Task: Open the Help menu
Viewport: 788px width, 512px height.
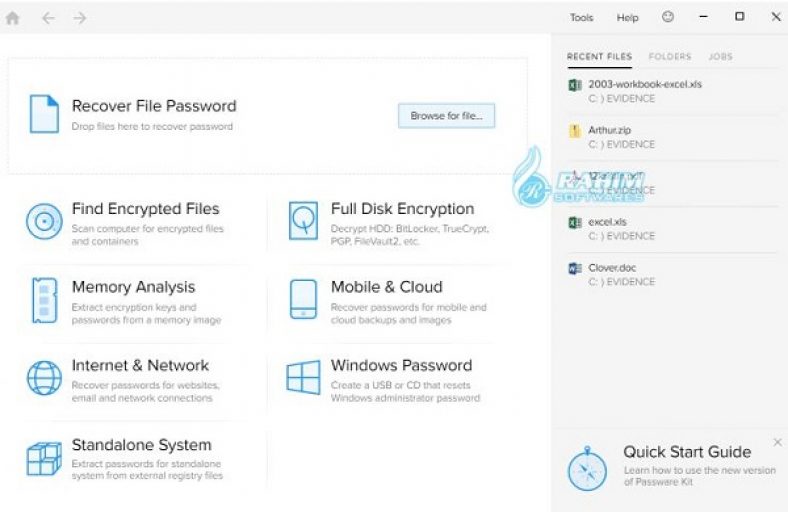Action: [x=627, y=18]
